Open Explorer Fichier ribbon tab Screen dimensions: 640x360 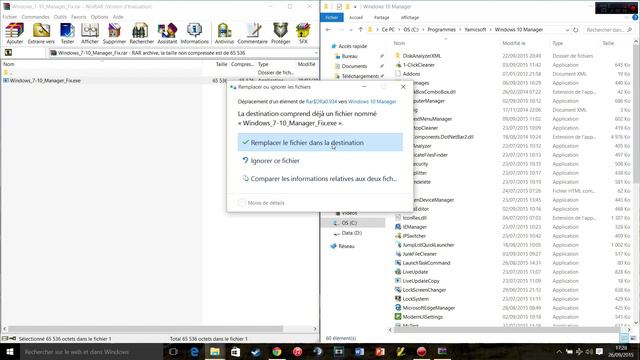pos(331,18)
